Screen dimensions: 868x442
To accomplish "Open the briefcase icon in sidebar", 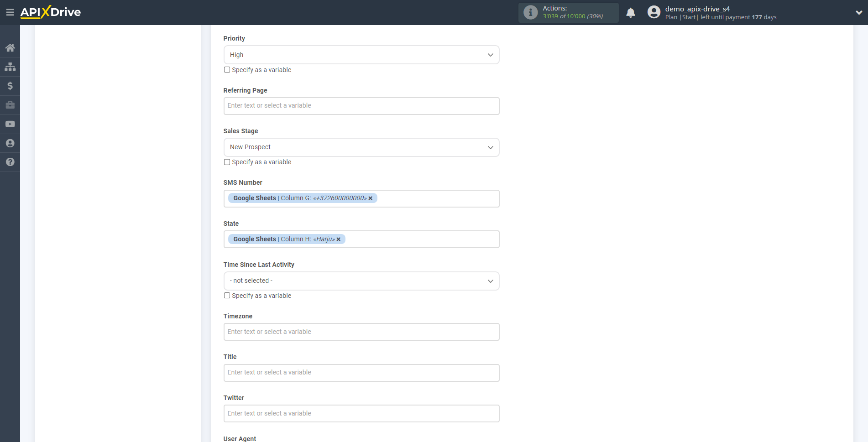I will tap(10, 105).
